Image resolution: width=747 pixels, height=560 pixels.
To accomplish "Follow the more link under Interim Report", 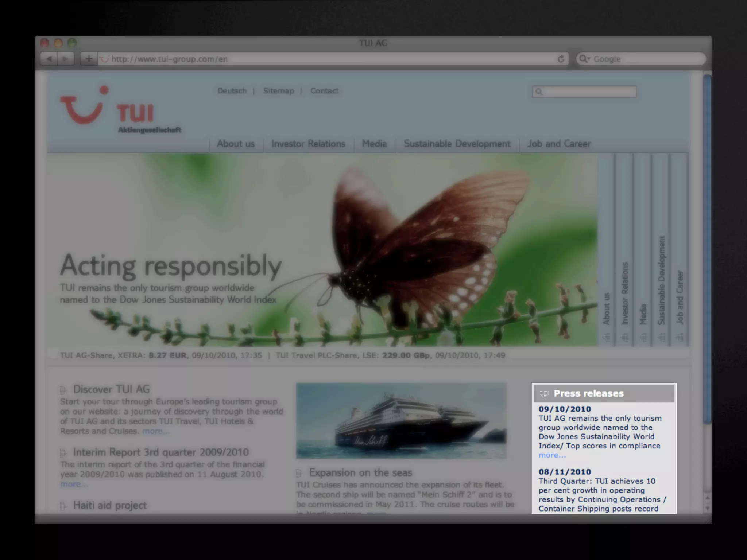I will tap(74, 484).
